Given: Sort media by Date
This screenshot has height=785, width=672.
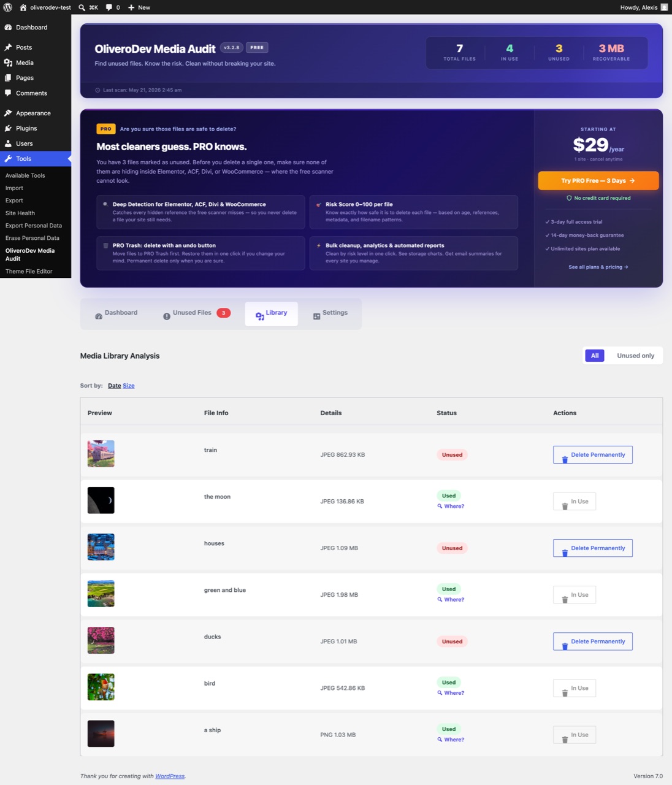Looking at the screenshot, I should click(115, 386).
